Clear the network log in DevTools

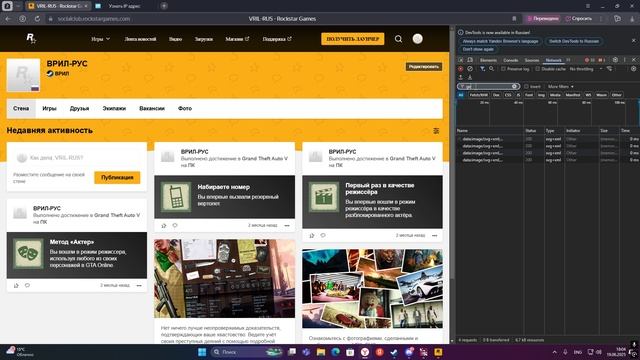click(470, 69)
